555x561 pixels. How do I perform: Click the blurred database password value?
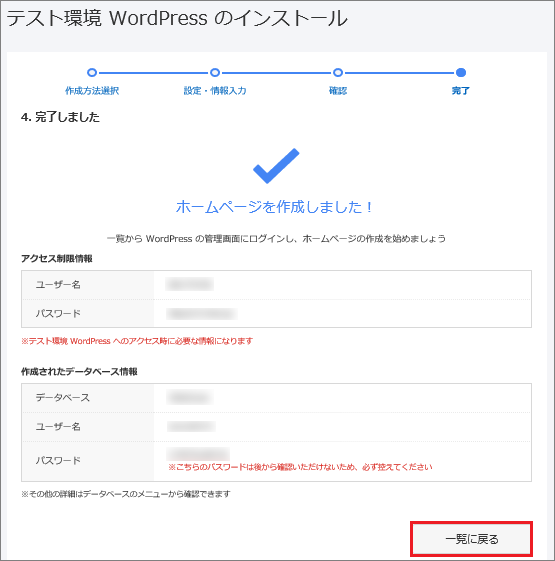pos(198,454)
